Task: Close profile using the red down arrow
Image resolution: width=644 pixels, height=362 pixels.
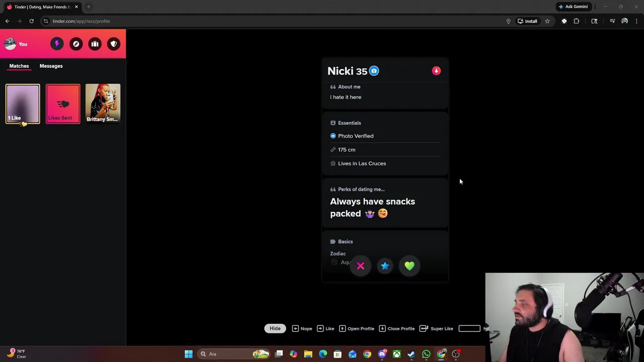Action: pyautogui.click(x=436, y=71)
